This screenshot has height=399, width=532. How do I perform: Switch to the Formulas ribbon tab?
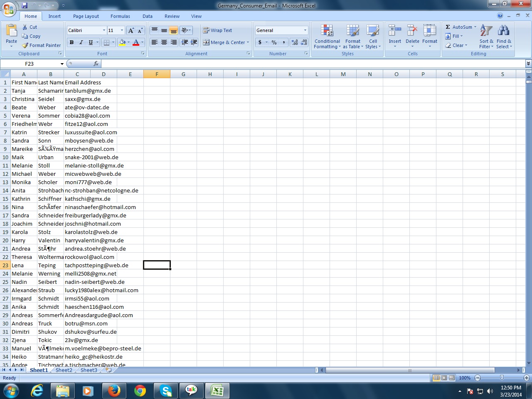(x=120, y=16)
